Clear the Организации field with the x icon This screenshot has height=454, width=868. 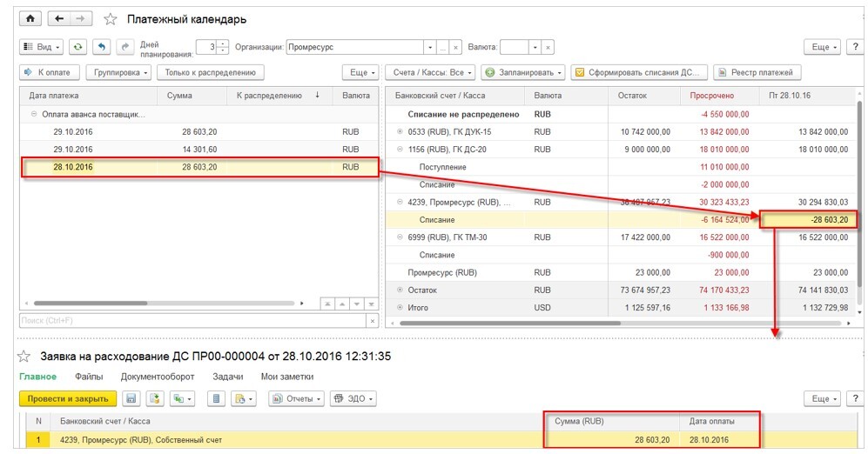(x=455, y=48)
